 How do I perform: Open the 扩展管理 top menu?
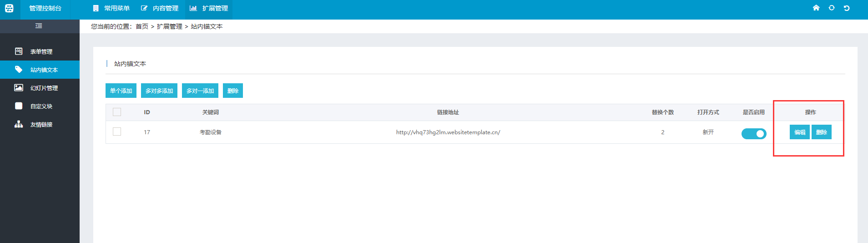pyautogui.click(x=209, y=8)
